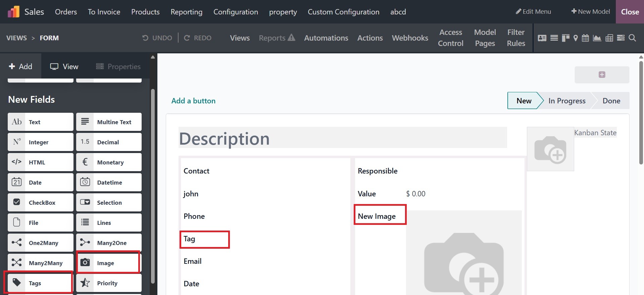Set status to In Progress stage
This screenshot has height=295, width=644.
point(567,101)
